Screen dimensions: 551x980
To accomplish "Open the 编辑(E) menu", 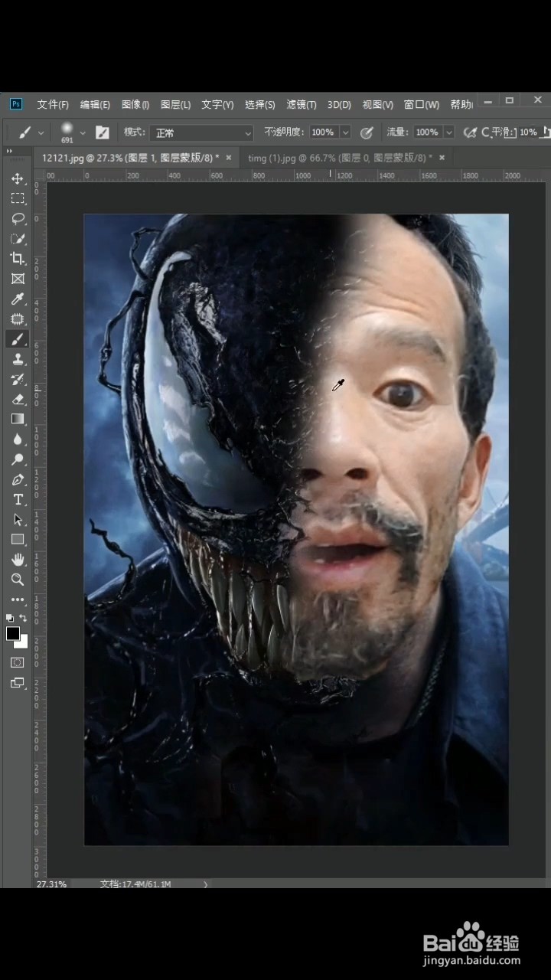I will tap(95, 105).
